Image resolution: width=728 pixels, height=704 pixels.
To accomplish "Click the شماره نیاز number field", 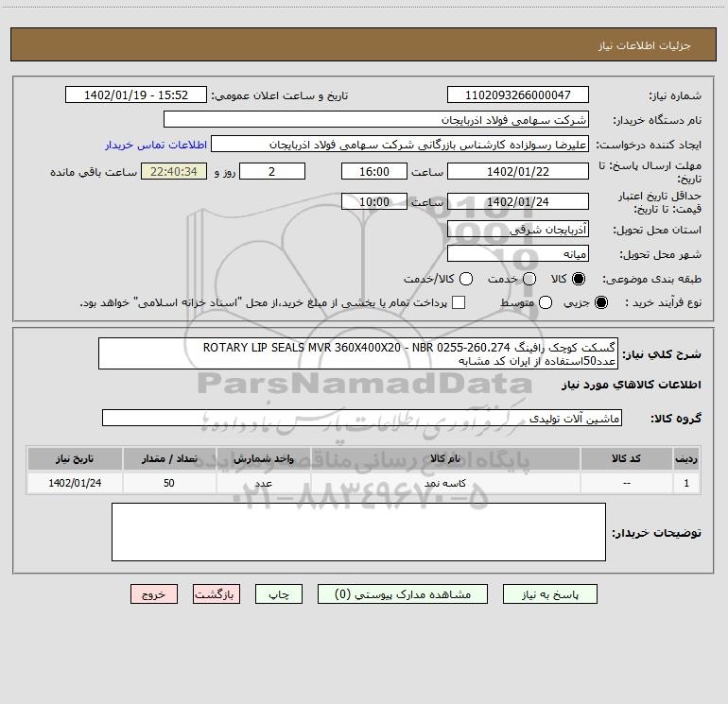I will 518,94.
